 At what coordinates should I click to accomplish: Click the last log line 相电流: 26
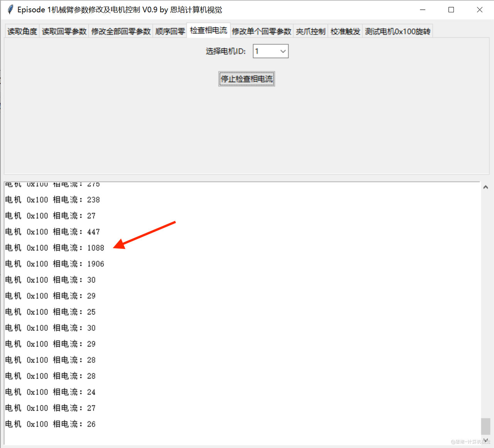pos(50,424)
